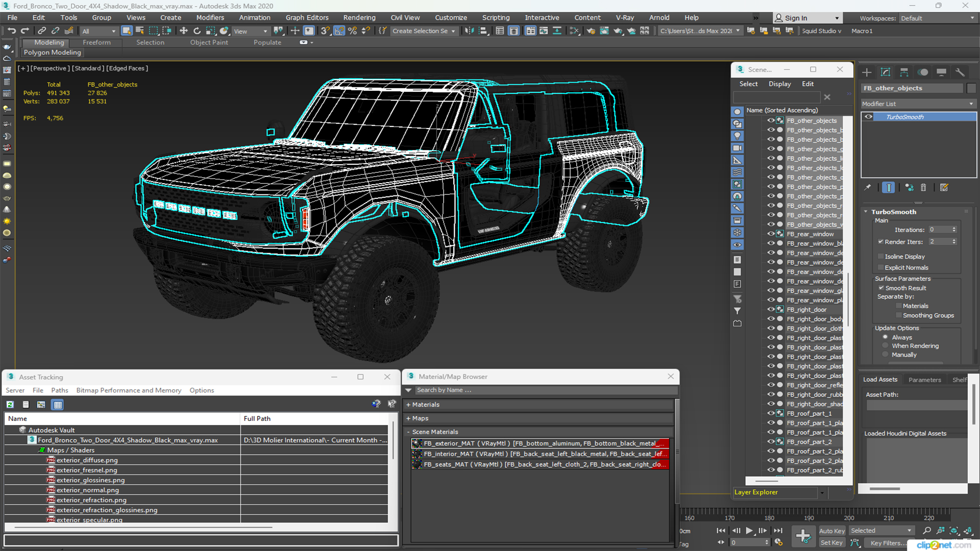Pick the Select and Scale tool
The image size is (980, 551).
point(210,31)
